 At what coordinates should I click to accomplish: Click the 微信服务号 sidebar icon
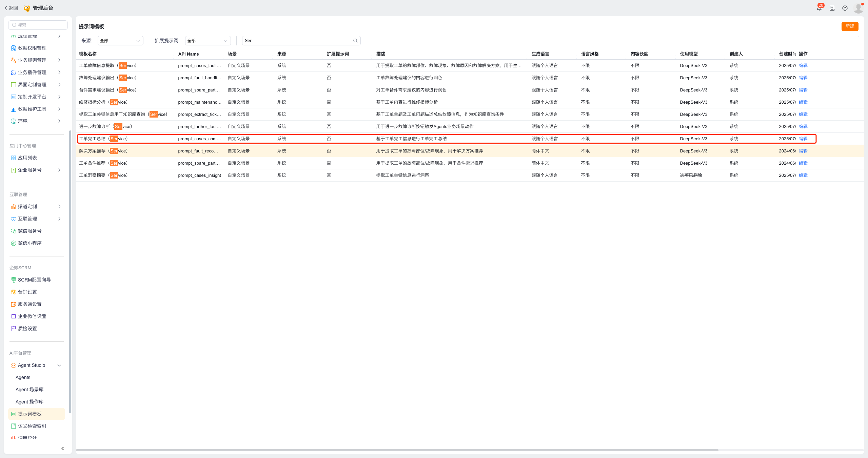point(14,231)
